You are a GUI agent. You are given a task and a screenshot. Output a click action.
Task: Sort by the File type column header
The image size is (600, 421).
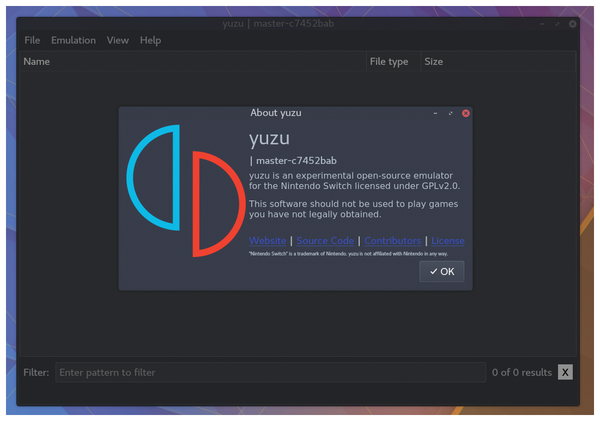pyautogui.click(x=391, y=61)
